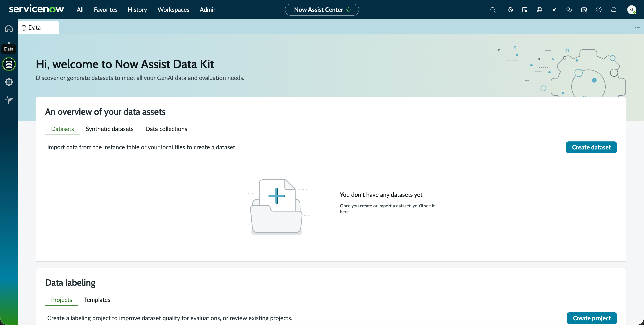This screenshot has width=644, height=325.
Task: Favorite Now Assist Center with star icon
Action: point(349,10)
